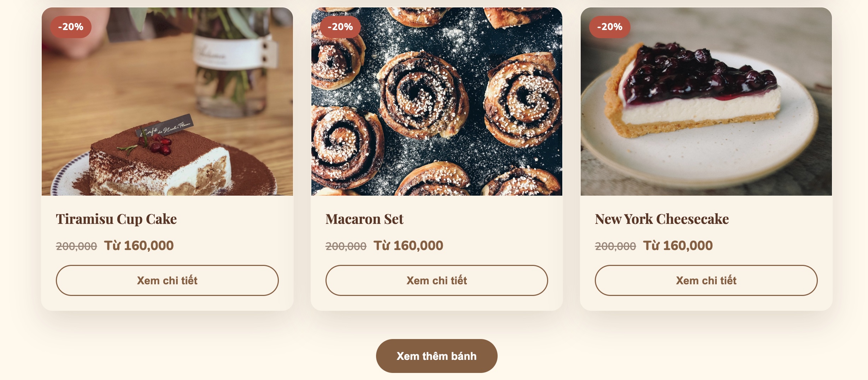This screenshot has width=868, height=380.
Task: Click Xem chi tiết under Macaron Set
Action: point(436,280)
